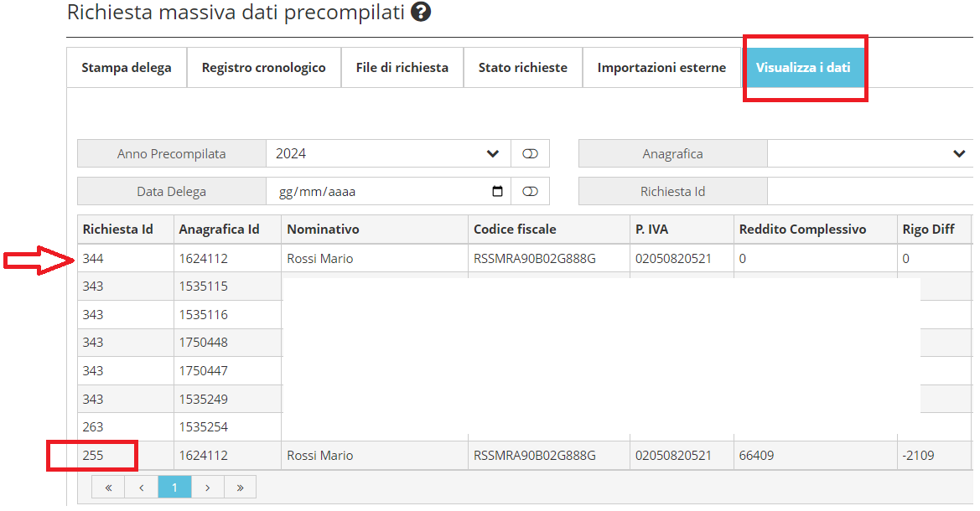Go to Stato richieste tab
Screen dimensions: 980x511
[522, 68]
